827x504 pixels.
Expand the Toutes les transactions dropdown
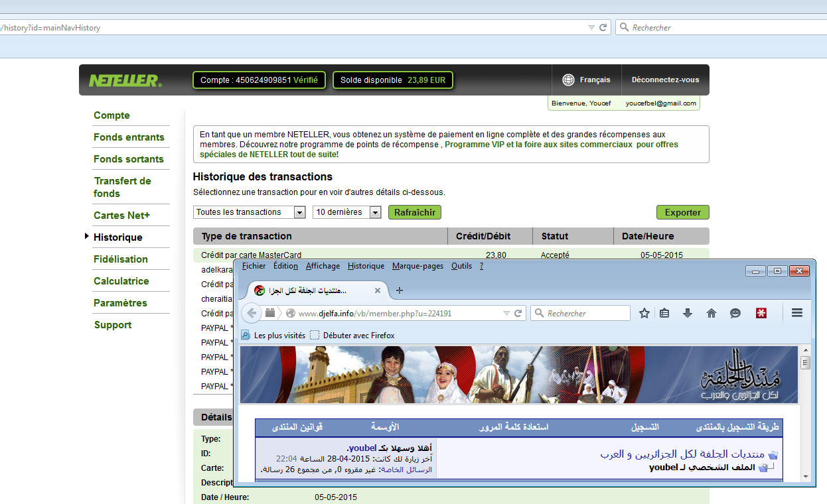click(299, 212)
